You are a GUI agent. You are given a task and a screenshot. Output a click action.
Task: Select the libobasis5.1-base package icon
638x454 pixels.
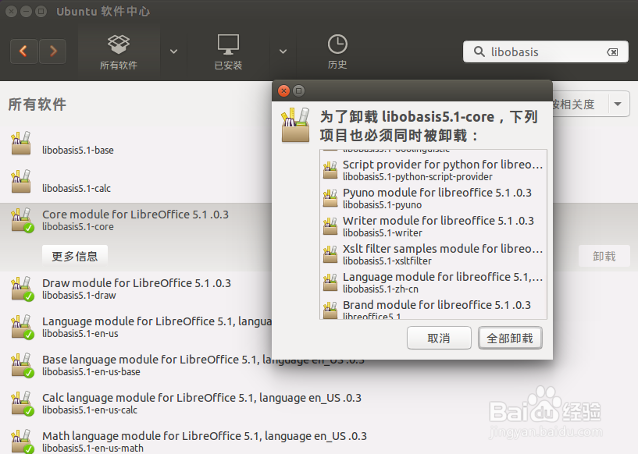pos(21,143)
